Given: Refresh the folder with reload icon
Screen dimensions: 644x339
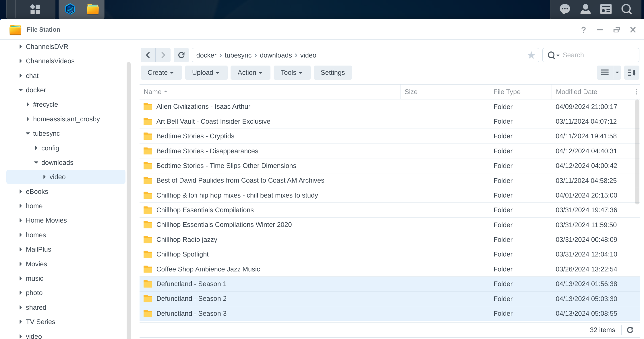Looking at the screenshot, I should 181,55.
